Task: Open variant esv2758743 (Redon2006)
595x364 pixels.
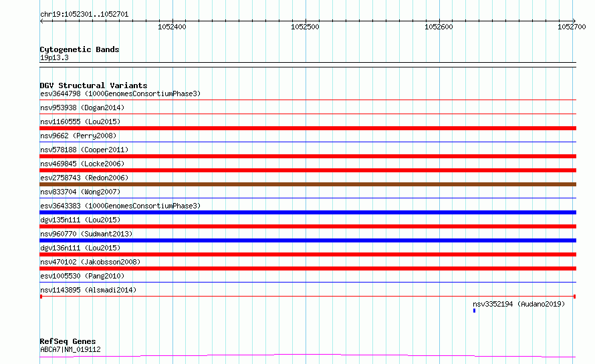Action: [84, 178]
